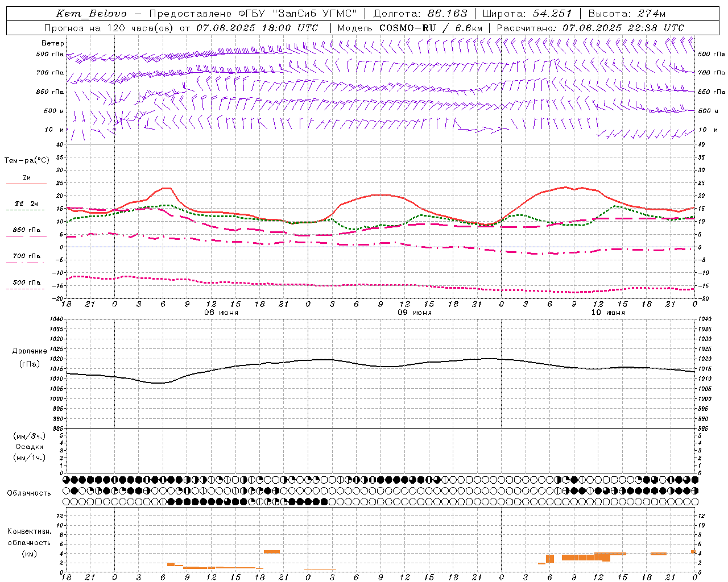The image size is (728, 582).
Task: Click the 'Модель COSMO-RU / 6.6км' label
Action: 409,28
